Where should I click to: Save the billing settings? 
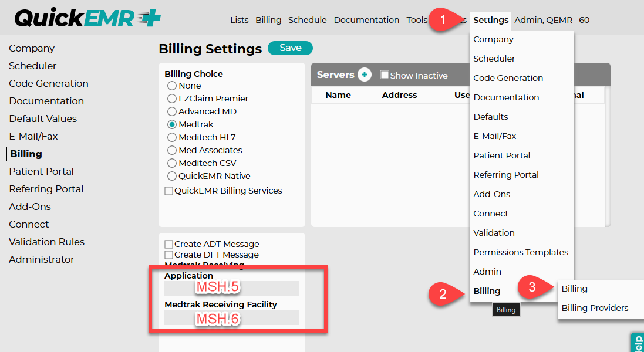[x=291, y=48]
